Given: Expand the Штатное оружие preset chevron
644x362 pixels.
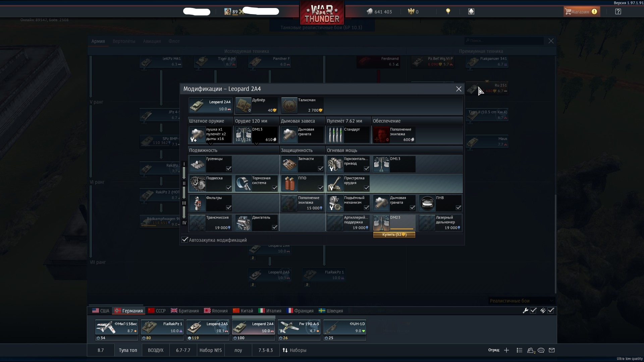Looking at the screenshot, I should 211,144.
